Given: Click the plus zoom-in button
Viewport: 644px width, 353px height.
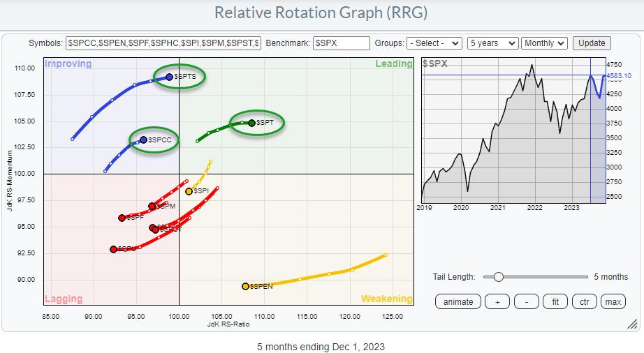Looking at the screenshot, I should (497, 301).
